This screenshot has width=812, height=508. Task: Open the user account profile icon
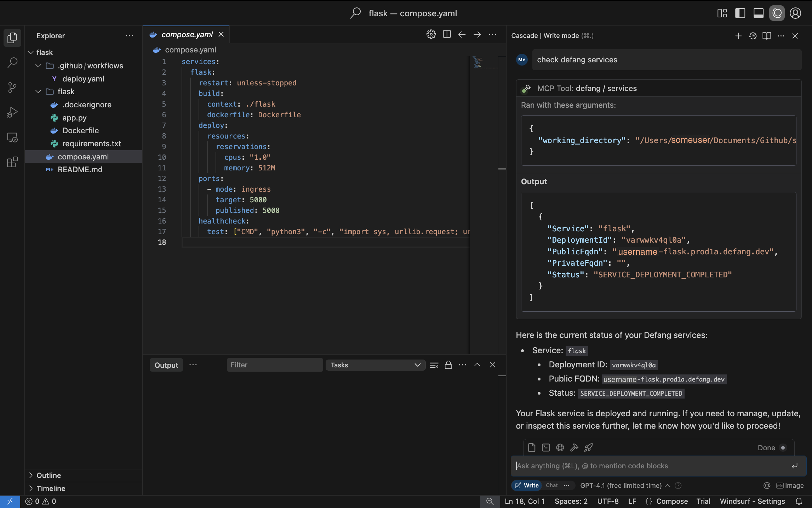point(795,13)
